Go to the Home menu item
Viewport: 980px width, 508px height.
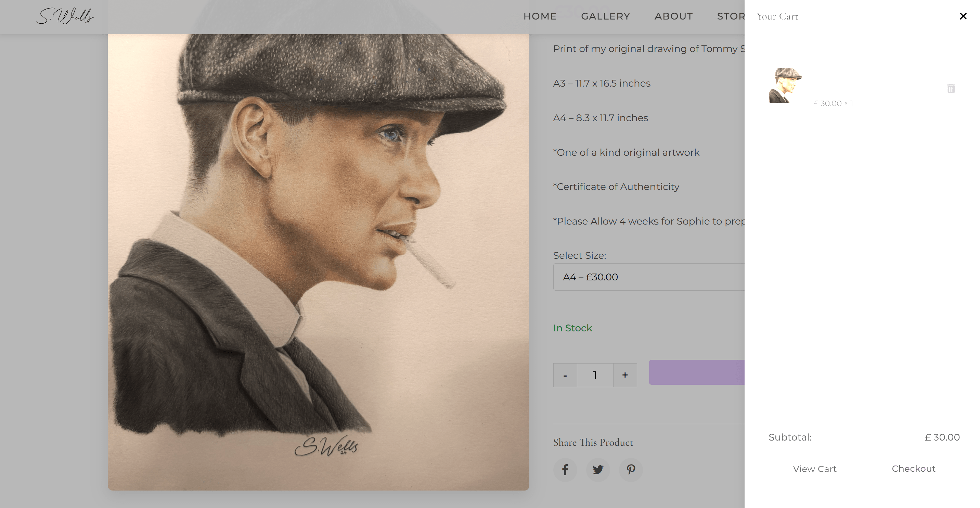pyautogui.click(x=540, y=16)
